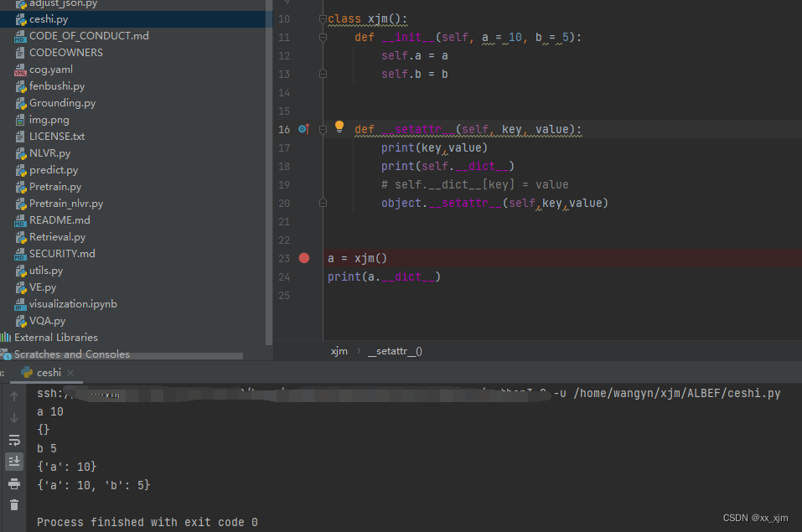Open the External Libraries node

[x=55, y=338]
